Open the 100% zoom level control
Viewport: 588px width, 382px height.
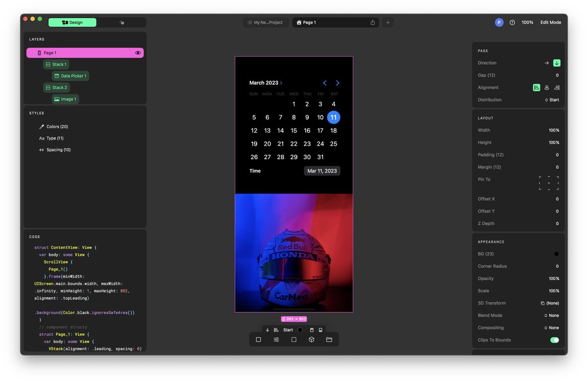point(527,23)
